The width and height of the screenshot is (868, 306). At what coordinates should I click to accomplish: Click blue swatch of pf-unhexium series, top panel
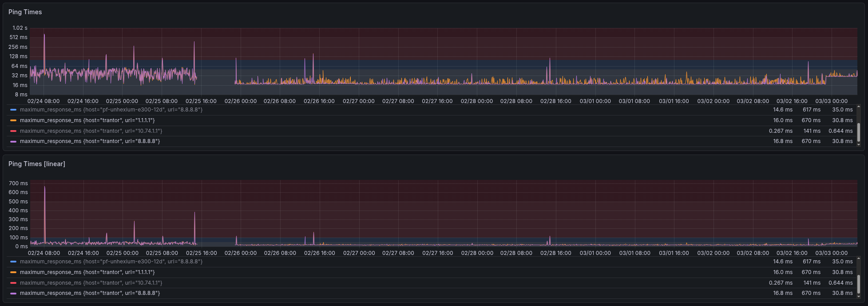13,110
